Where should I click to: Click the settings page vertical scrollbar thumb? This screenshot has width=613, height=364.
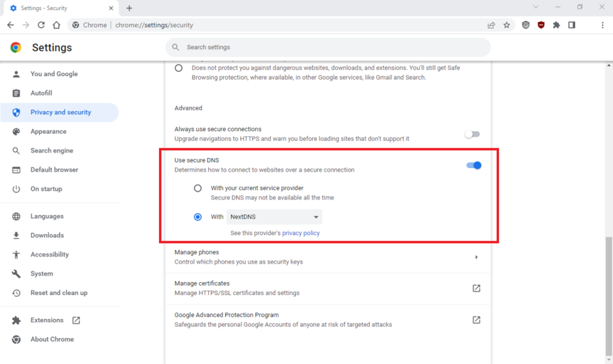(609, 296)
